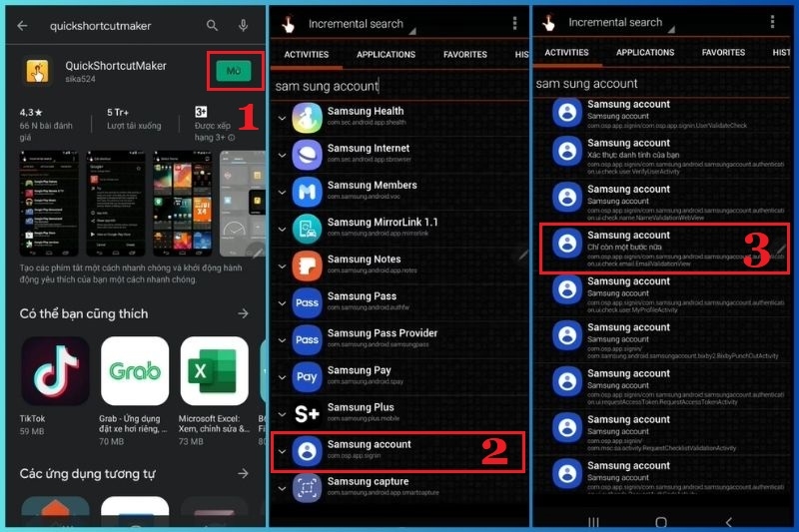Tap the hand pointer logo in middle panel
Image resolution: width=799 pixels, height=532 pixels.
[x=289, y=24]
